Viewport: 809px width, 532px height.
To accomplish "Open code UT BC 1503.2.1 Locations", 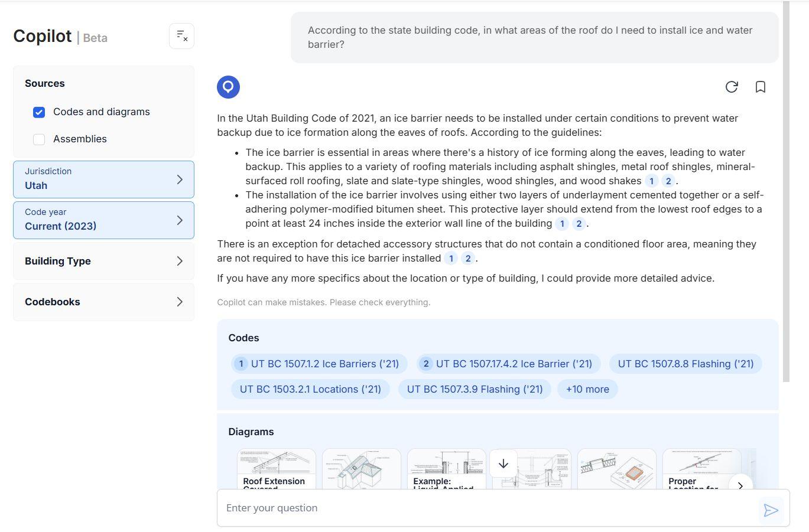I will [x=310, y=389].
